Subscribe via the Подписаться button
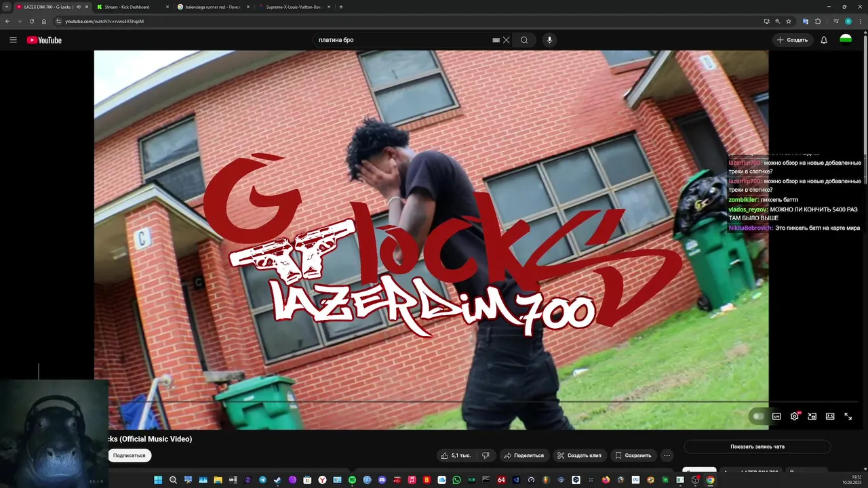 click(129, 455)
